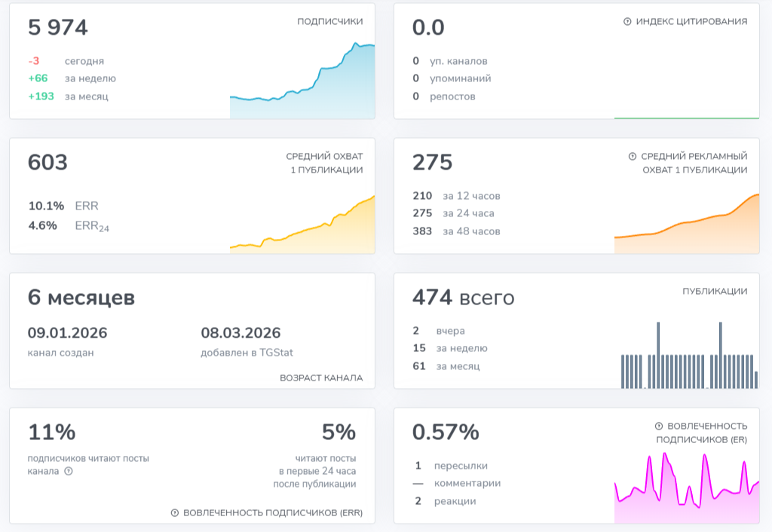The height and width of the screenshot is (532, 772).
Task: Click the 0.57% engagement value
Action: point(446,432)
